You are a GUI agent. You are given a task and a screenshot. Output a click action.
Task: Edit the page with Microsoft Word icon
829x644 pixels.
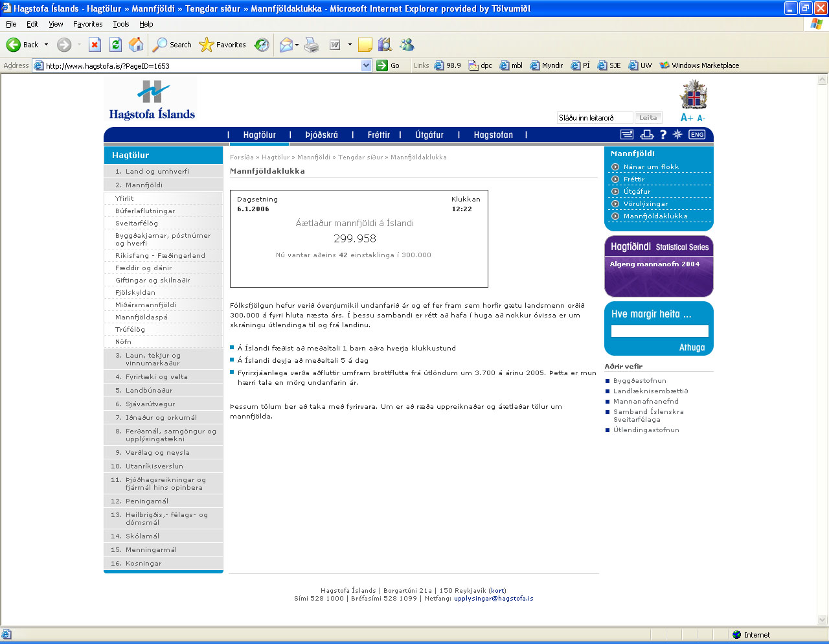pyautogui.click(x=335, y=45)
